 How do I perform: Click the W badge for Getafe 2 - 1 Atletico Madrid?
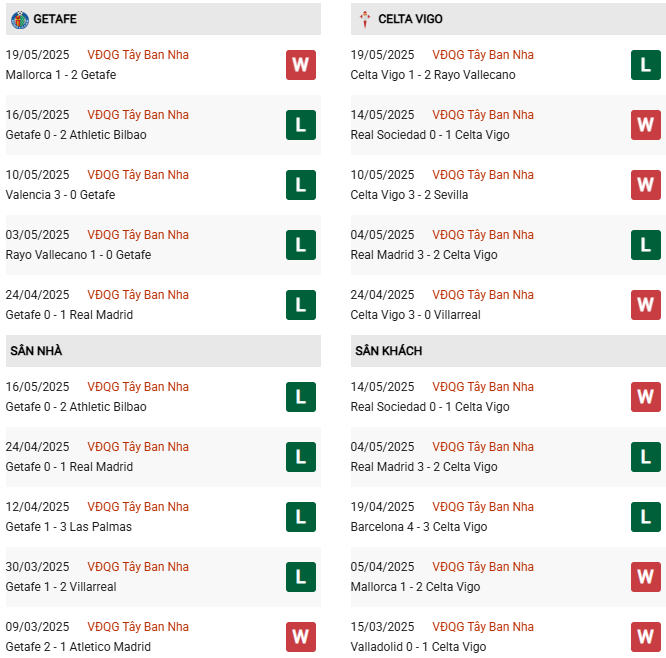[300, 637]
